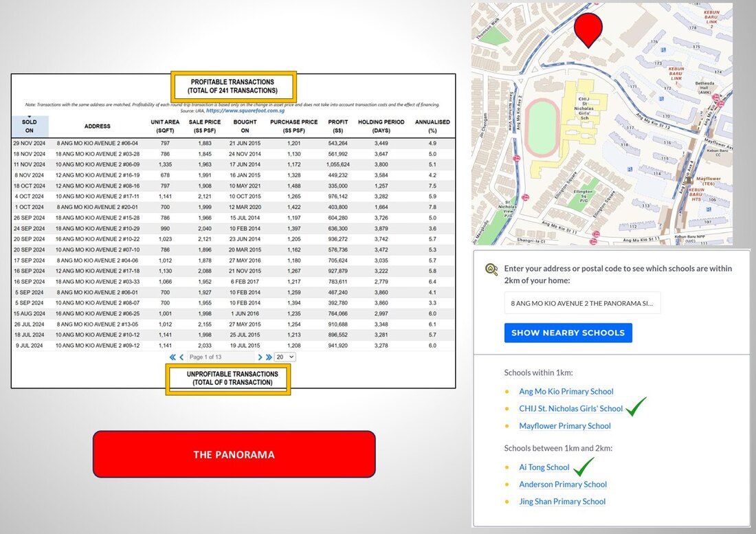Click address 12 Ang Mo Kio Avenue 2 #16-19

pos(98,175)
